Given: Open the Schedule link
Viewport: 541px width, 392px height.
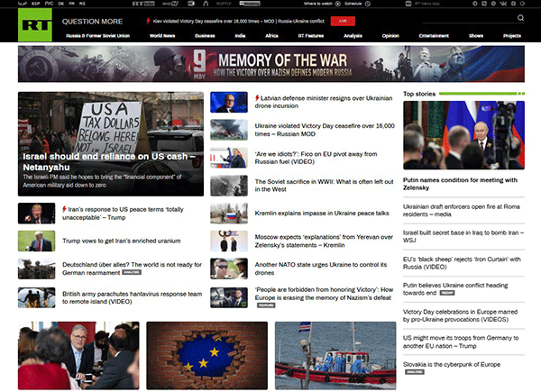Looking at the screenshot, I should click(353, 4).
